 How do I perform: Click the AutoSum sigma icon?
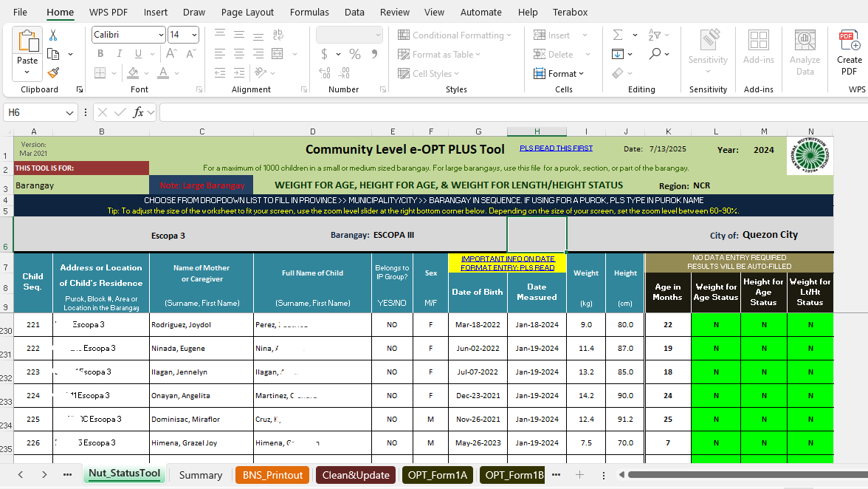(x=618, y=35)
